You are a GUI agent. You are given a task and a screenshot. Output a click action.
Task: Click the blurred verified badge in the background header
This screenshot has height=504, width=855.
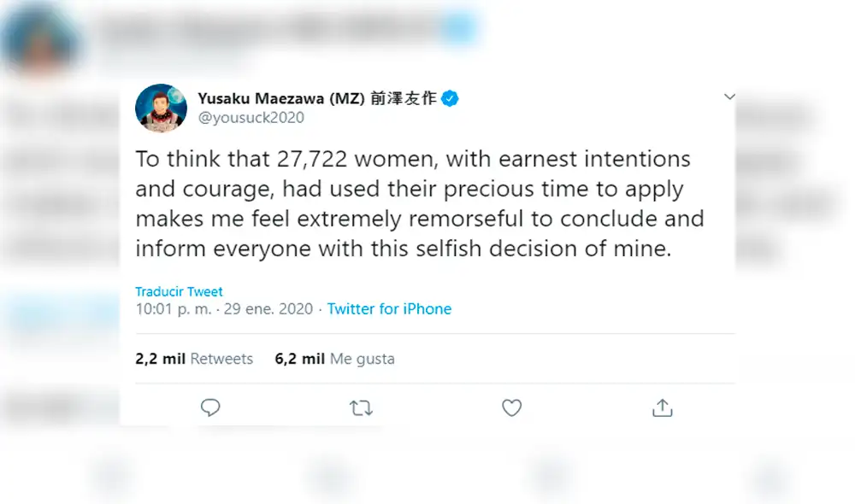point(458,29)
